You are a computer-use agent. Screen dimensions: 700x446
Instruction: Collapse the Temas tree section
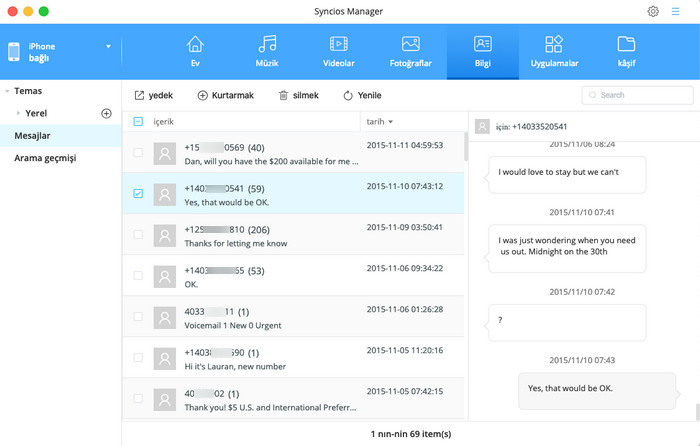click(7, 91)
